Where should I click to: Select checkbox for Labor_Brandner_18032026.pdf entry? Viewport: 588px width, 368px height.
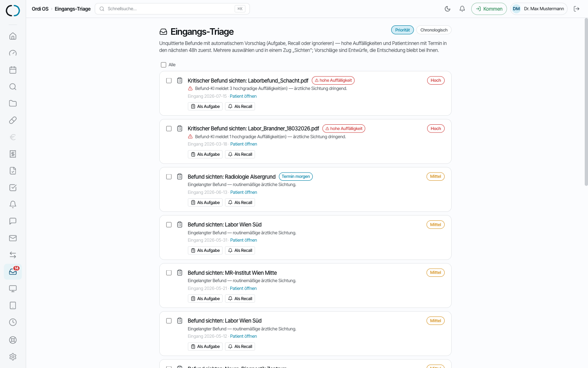[169, 128]
